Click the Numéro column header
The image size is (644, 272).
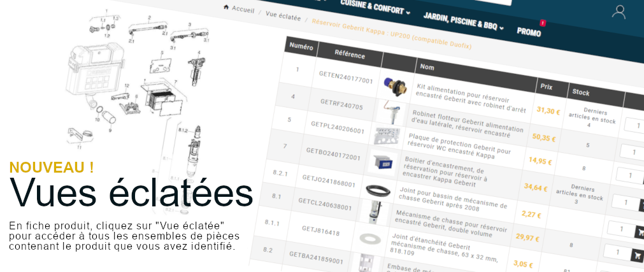(x=301, y=47)
